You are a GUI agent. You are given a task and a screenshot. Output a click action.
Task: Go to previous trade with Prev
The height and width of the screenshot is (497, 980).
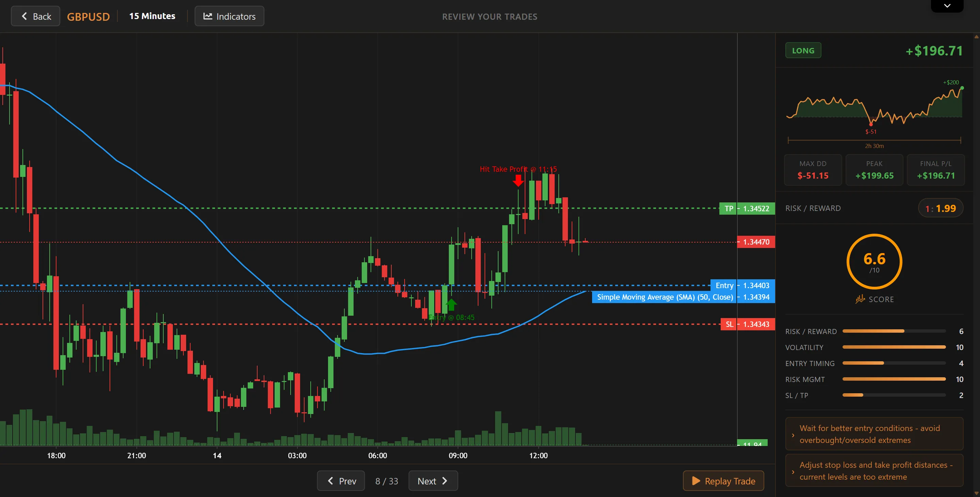(341, 481)
